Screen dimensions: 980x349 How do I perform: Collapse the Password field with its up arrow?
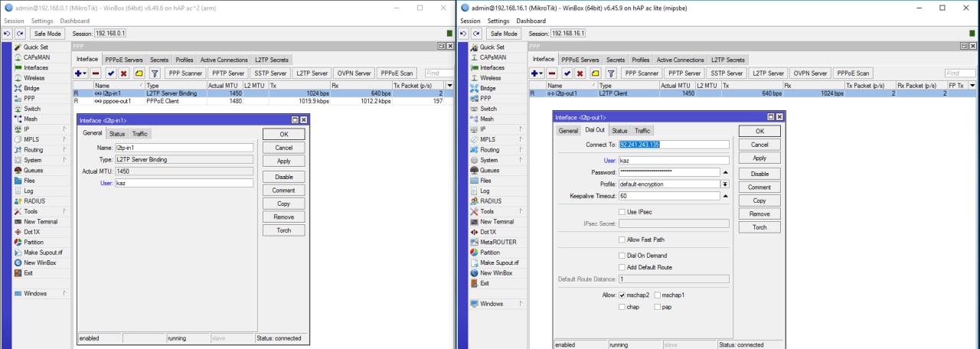(725, 172)
